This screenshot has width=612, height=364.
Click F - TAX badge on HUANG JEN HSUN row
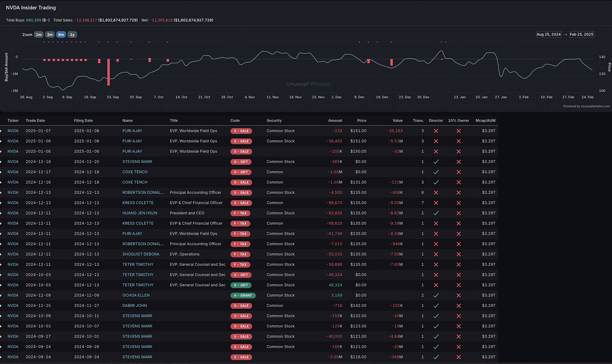(x=240, y=213)
